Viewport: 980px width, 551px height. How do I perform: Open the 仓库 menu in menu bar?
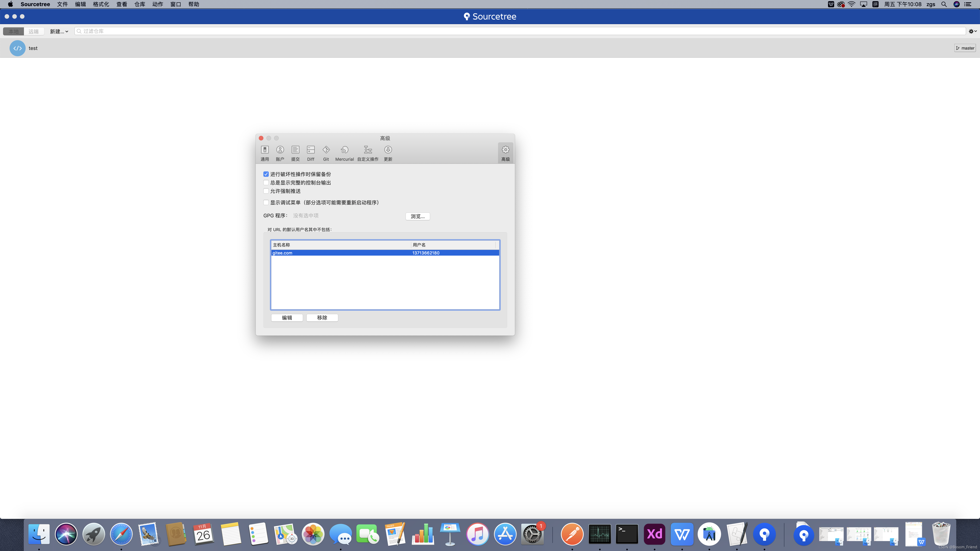140,4
